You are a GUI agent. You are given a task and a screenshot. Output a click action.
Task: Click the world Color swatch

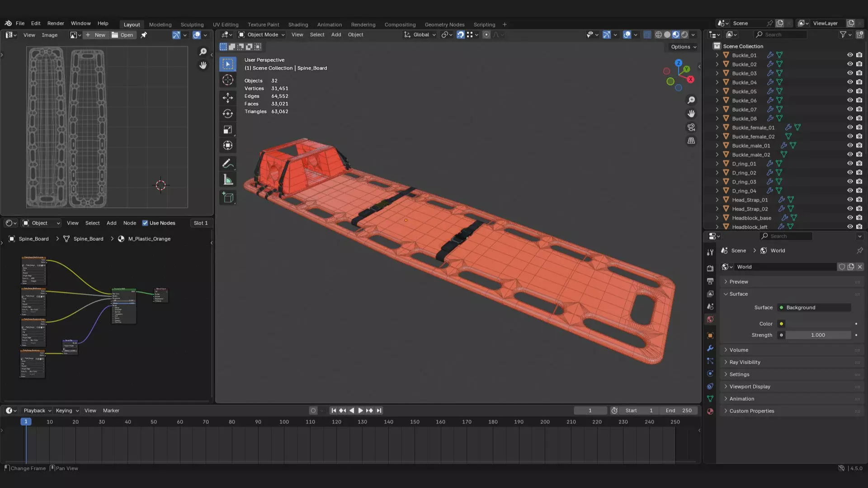tap(818, 324)
